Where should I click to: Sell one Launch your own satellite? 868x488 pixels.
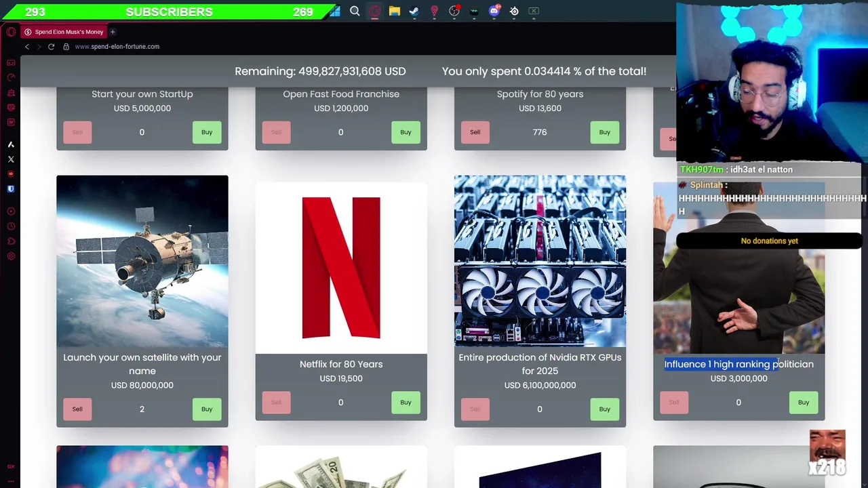[x=77, y=409]
